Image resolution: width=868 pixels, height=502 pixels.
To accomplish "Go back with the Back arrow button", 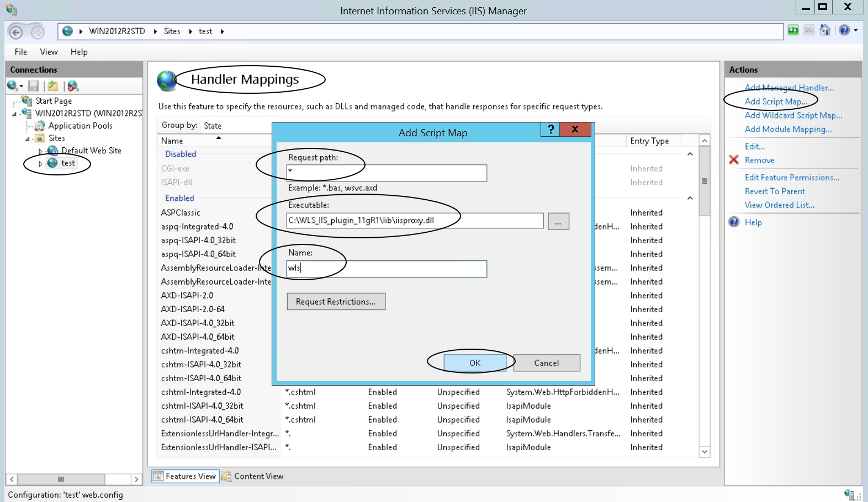I will point(16,32).
